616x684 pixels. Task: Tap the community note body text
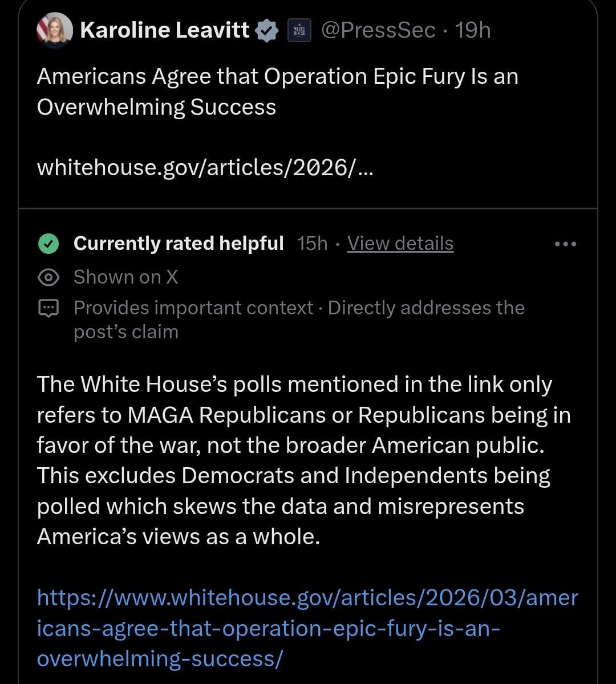(297, 460)
